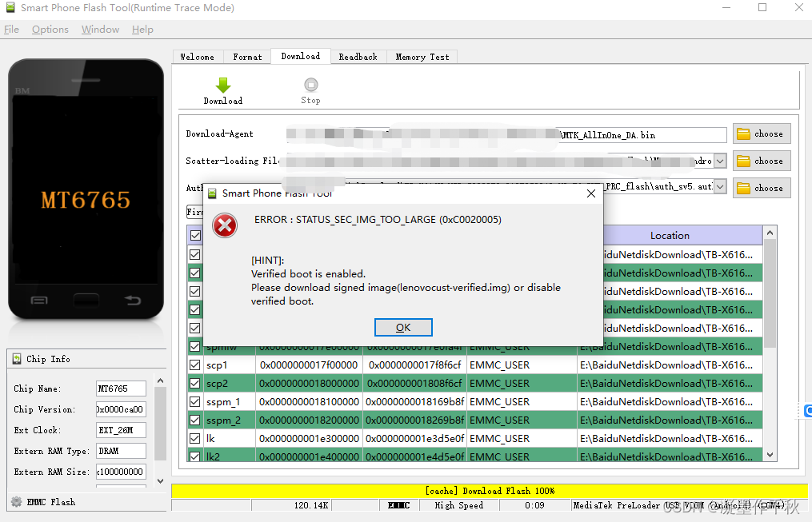Viewport: 812px width, 522px height.
Task: Select the scp1 begin address 0x0000000017f00000
Action: (309, 365)
